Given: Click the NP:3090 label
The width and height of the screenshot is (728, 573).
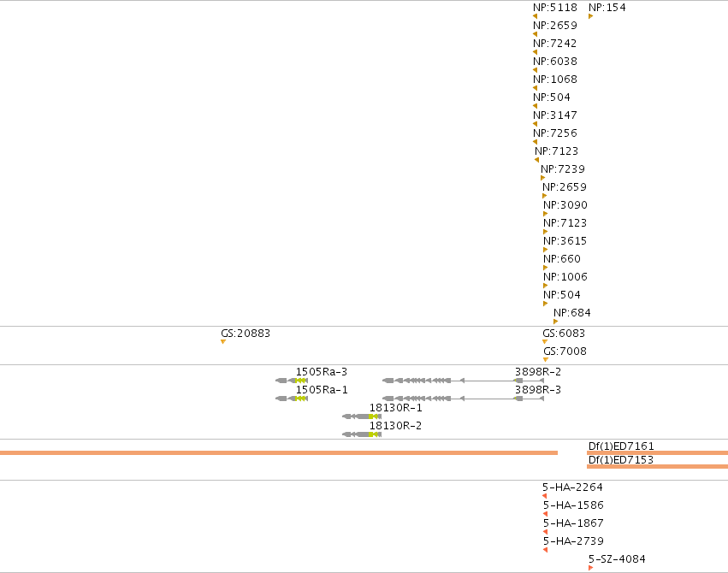Looking at the screenshot, I should point(565,205).
